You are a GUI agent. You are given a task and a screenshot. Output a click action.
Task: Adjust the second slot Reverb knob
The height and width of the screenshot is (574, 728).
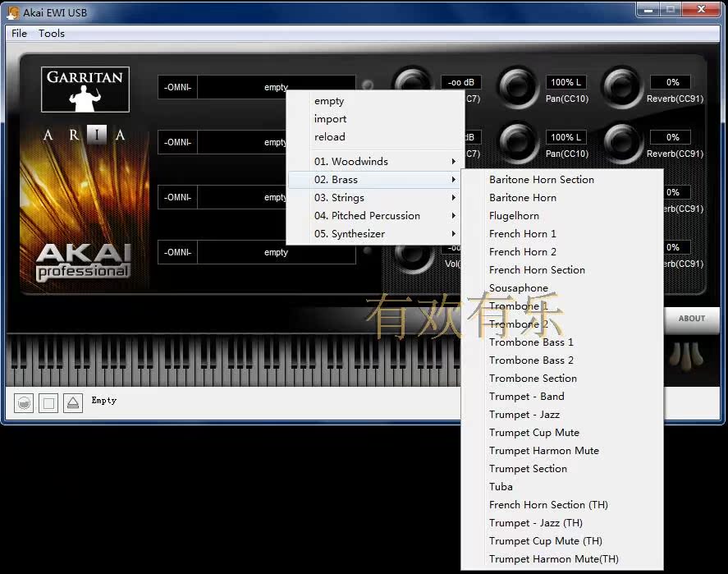(621, 142)
